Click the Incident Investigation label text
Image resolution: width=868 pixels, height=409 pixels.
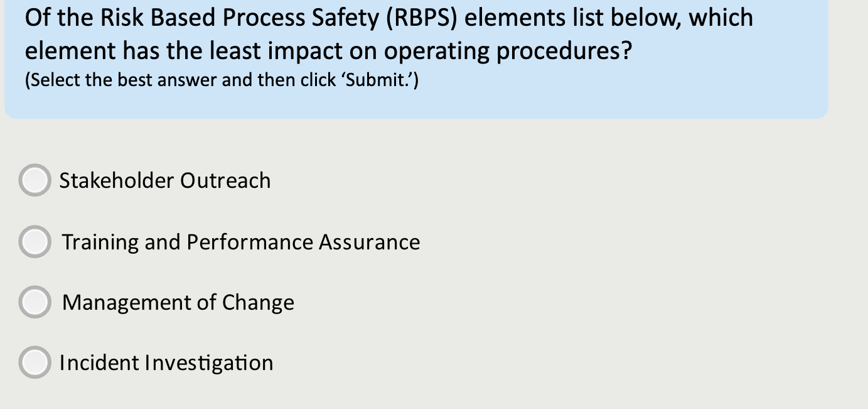click(x=166, y=363)
